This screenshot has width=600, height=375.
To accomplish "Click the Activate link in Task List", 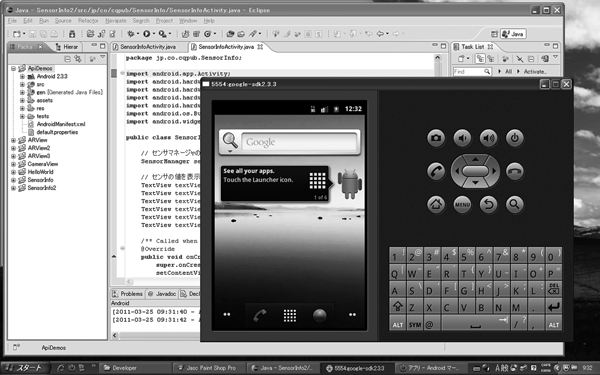I will pyautogui.click(x=535, y=72).
